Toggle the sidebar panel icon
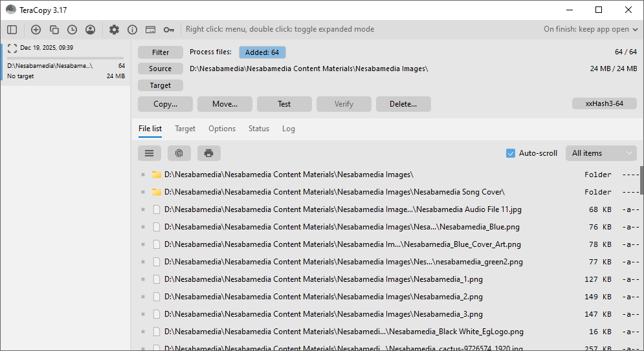 [12, 29]
